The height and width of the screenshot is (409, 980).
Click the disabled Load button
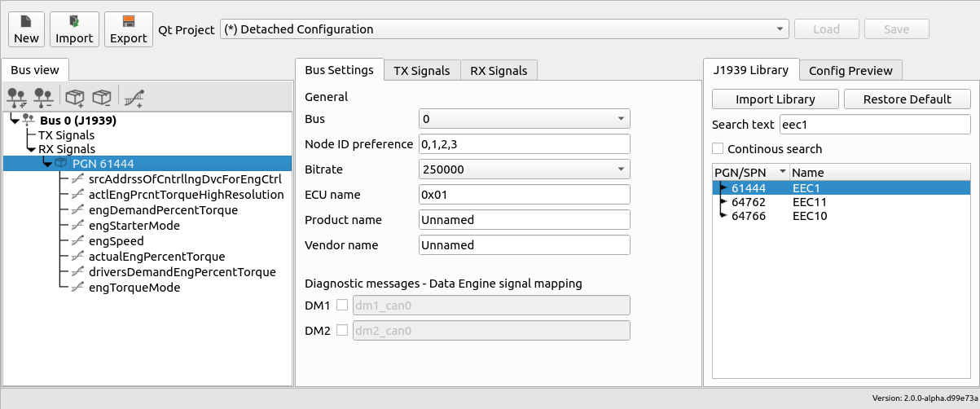[827, 29]
